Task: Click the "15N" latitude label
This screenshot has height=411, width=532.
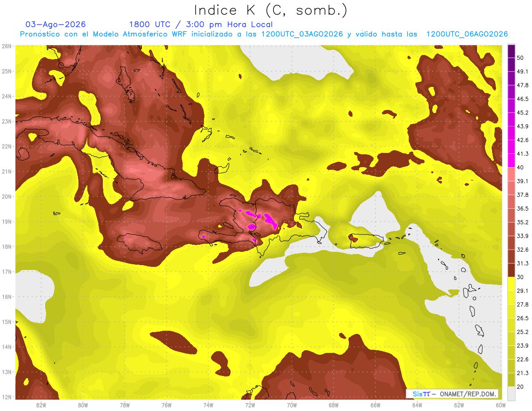Action: [x=6, y=321]
